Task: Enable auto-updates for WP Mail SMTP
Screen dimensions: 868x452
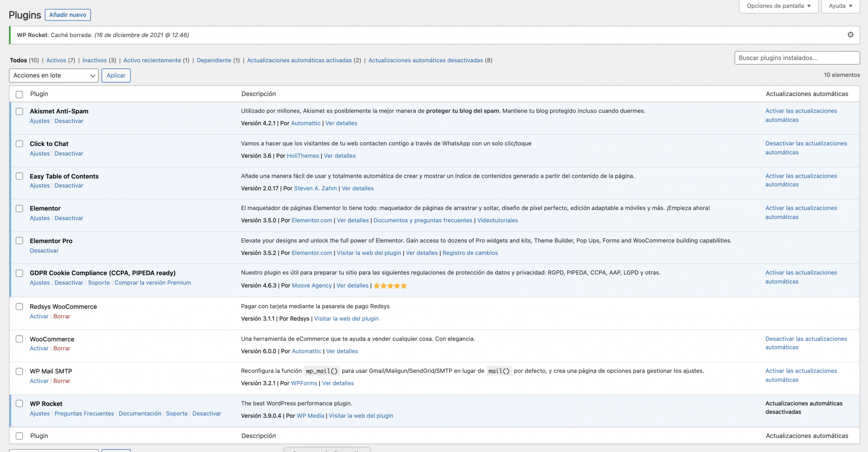Action: click(x=801, y=375)
